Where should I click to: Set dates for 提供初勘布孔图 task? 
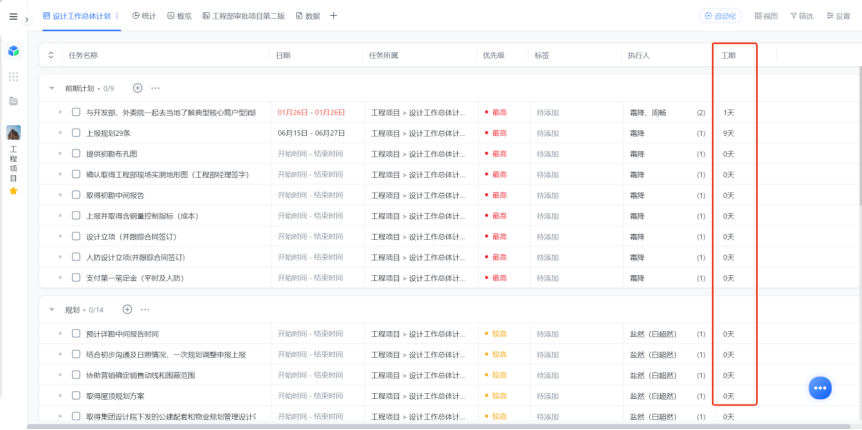click(310, 153)
